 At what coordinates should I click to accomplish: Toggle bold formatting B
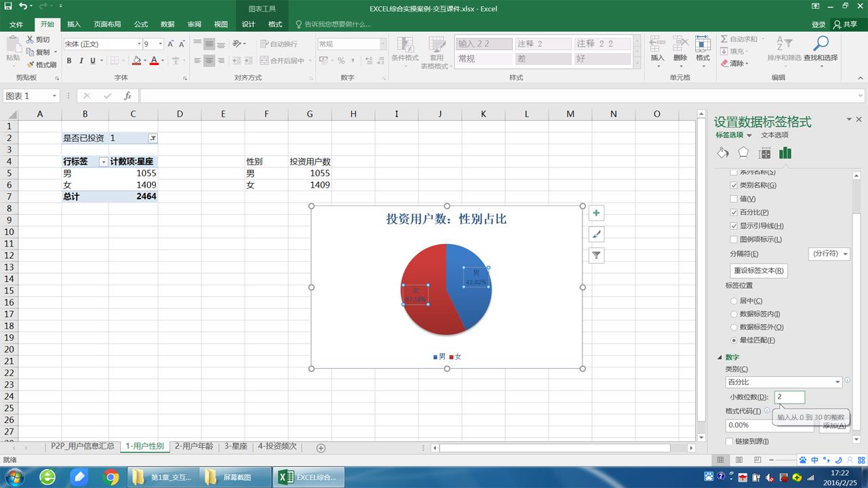coord(69,61)
